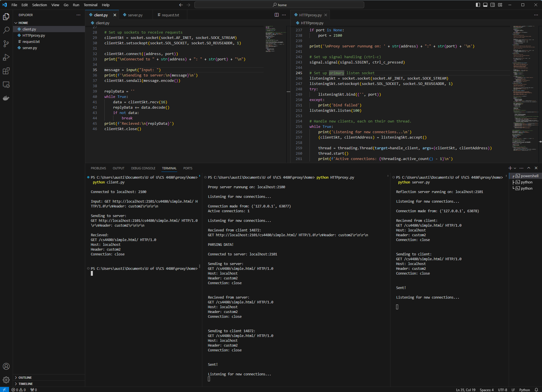
Task: Open the Terminal menu
Action: 90,5
